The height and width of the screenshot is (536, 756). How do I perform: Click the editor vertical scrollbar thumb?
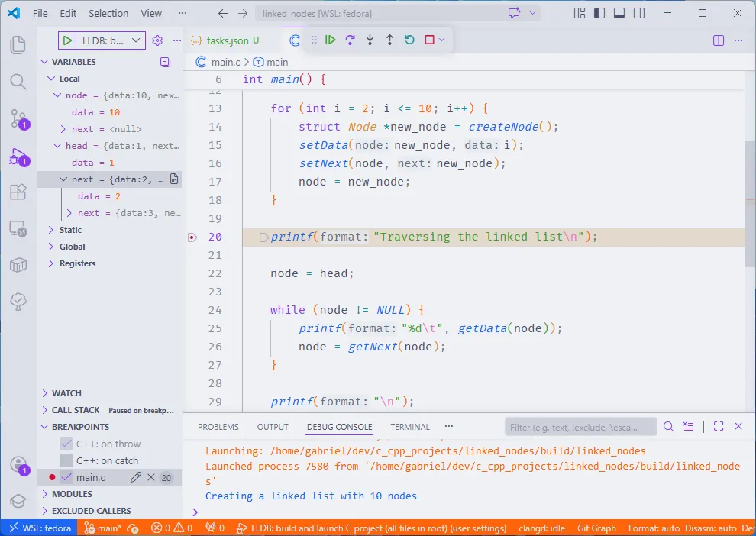(x=750, y=202)
